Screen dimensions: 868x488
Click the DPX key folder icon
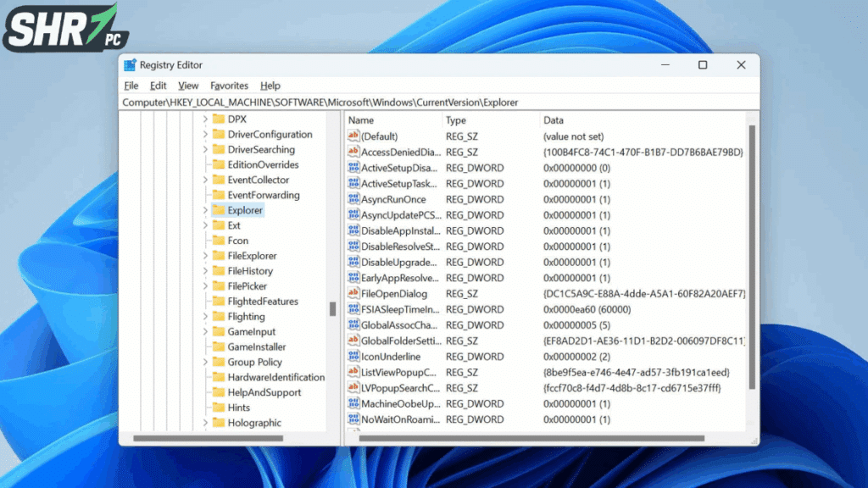click(220, 119)
